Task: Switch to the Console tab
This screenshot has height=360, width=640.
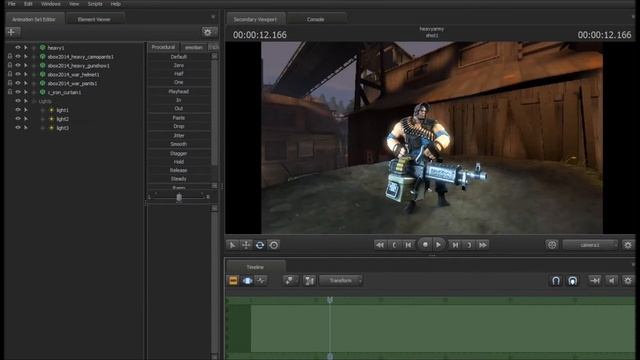Action: point(316,19)
